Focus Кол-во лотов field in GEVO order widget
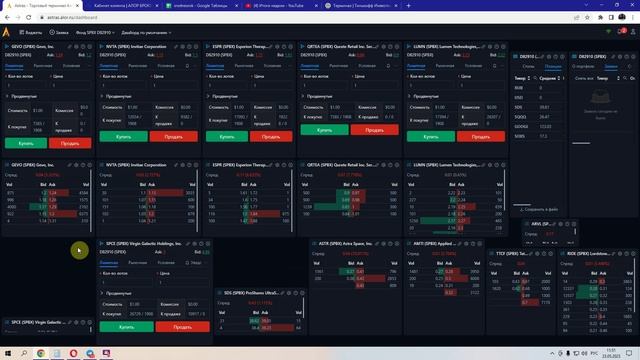The width and height of the screenshot is (640, 360). point(26,85)
